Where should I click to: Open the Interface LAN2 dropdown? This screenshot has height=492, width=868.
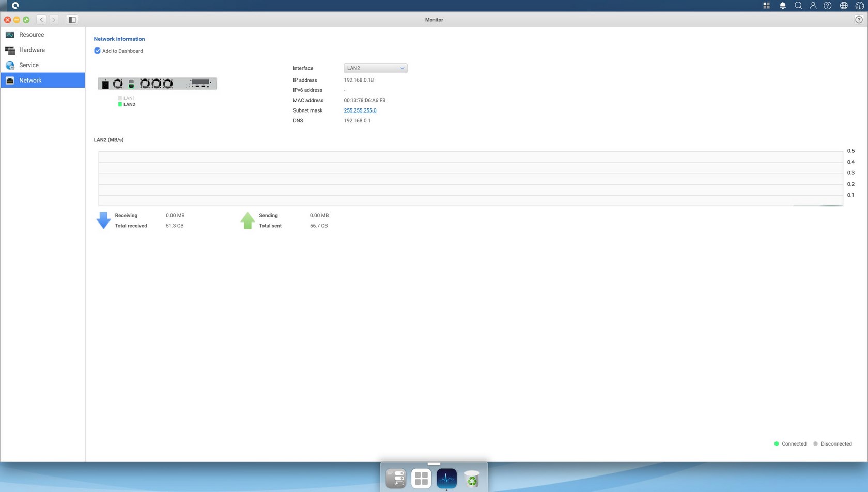(x=376, y=68)
